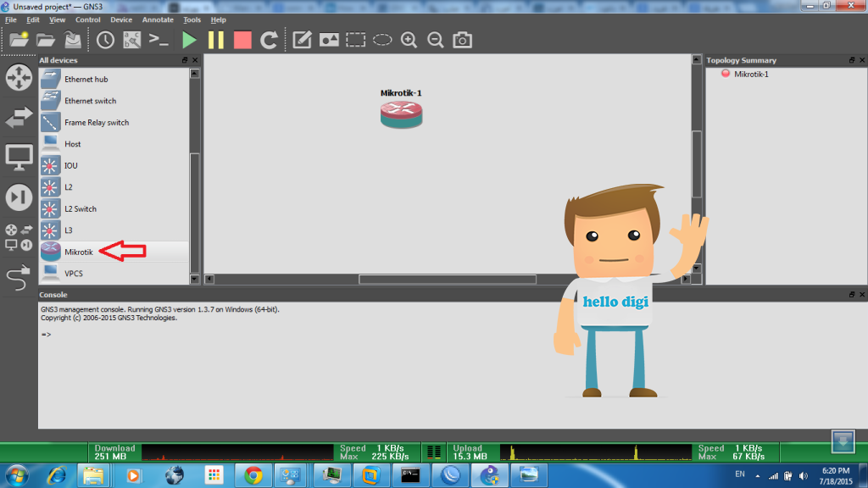Open console to all devices icon

(159, 40)
